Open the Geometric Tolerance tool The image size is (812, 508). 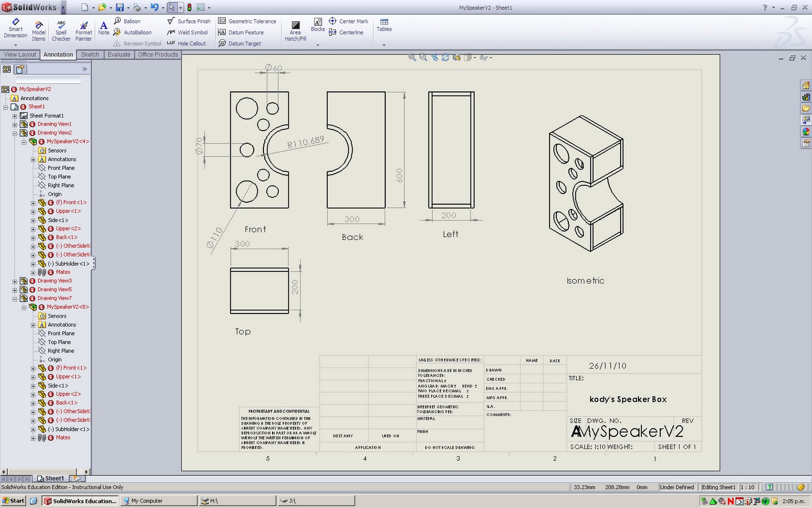click(247, 21)
